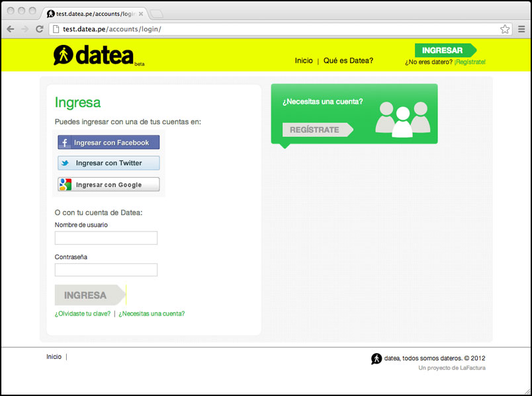
Task: Submit the form with the INGRESA button
Action: 90,295
